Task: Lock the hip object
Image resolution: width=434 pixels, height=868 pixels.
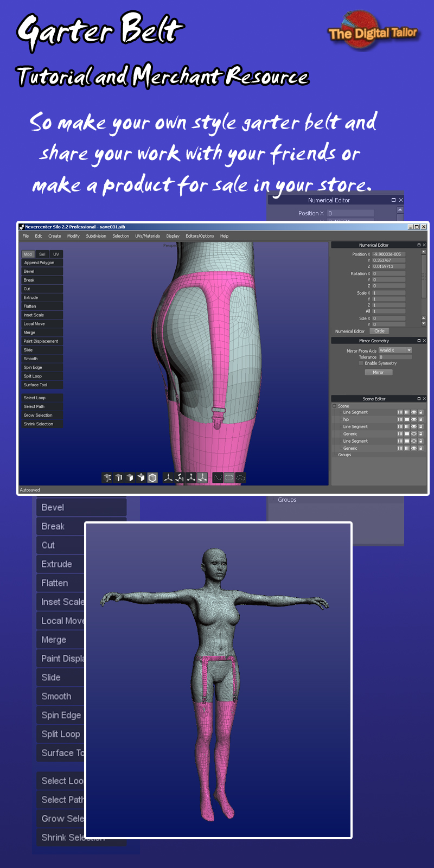Action: (420, 419)
